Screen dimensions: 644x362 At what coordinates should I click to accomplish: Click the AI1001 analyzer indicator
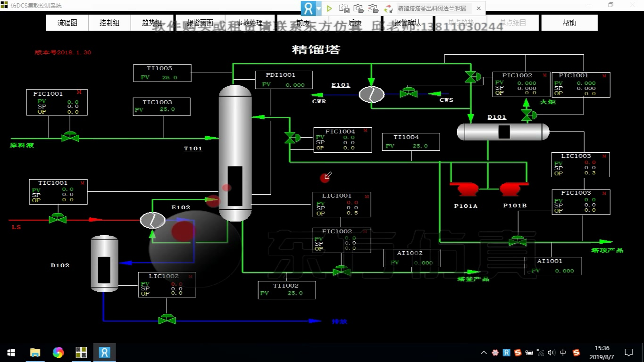coord(553,266)
